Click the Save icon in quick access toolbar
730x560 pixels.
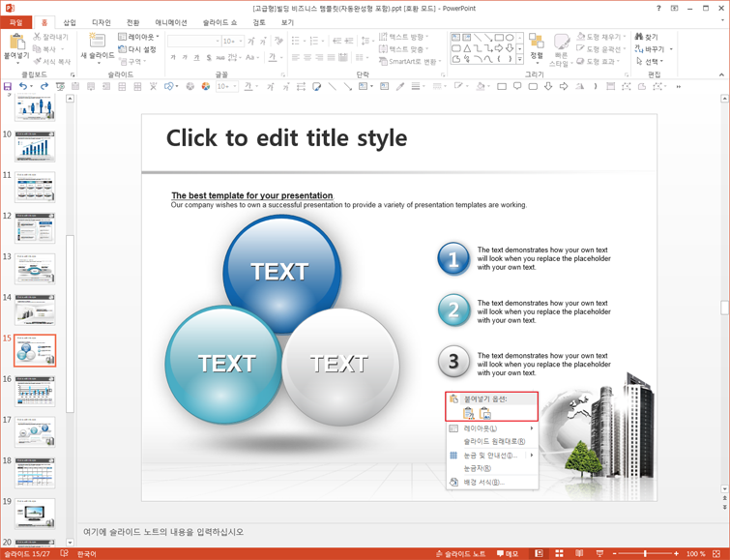(8, 86)
